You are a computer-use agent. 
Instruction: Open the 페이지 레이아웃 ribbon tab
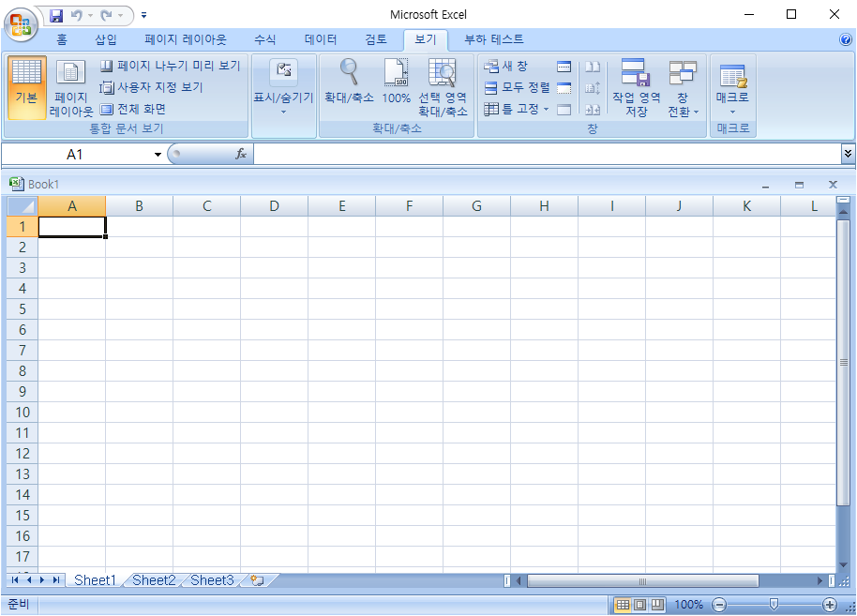(x=186, y=39)
